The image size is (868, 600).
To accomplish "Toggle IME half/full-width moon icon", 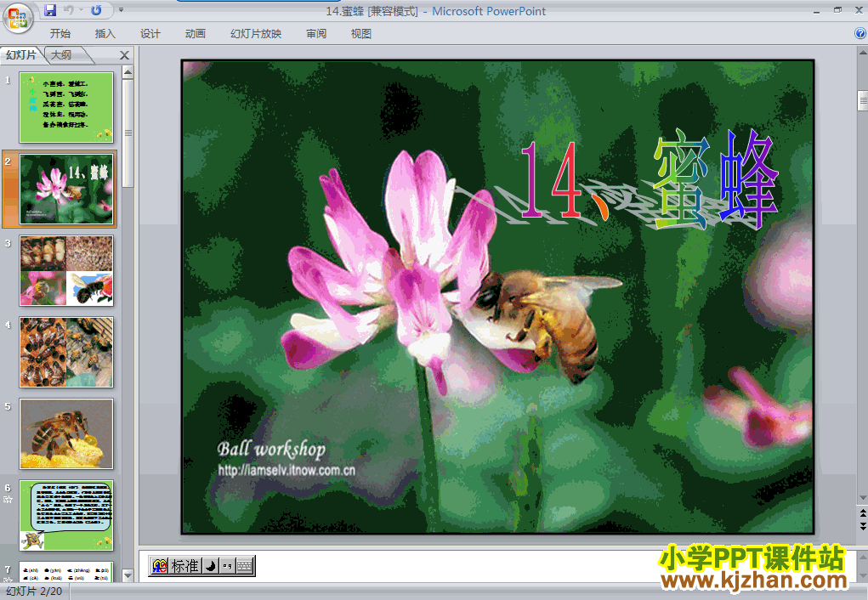I will 210,566.
